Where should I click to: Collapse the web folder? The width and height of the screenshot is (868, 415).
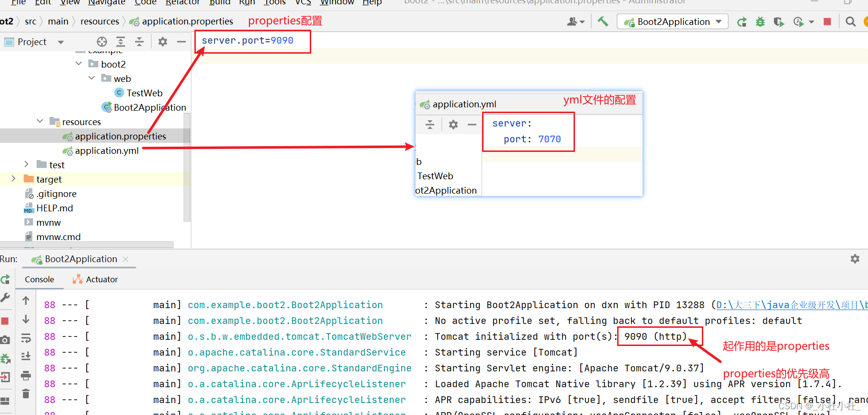tap(91, 78)
